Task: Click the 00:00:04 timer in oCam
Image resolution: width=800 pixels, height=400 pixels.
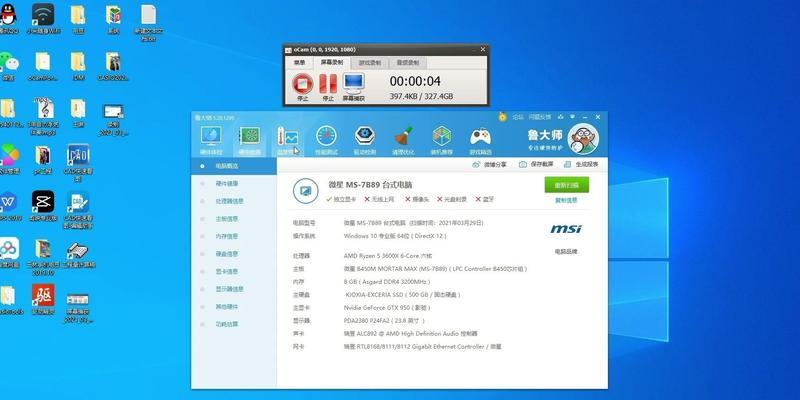Action: tap(415, 81)
